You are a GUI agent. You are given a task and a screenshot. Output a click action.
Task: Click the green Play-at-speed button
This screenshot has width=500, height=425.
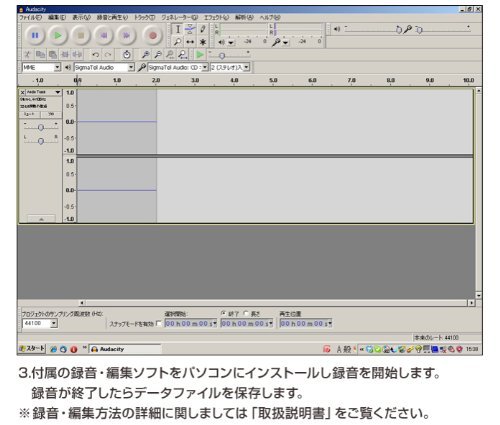(200, 54)
